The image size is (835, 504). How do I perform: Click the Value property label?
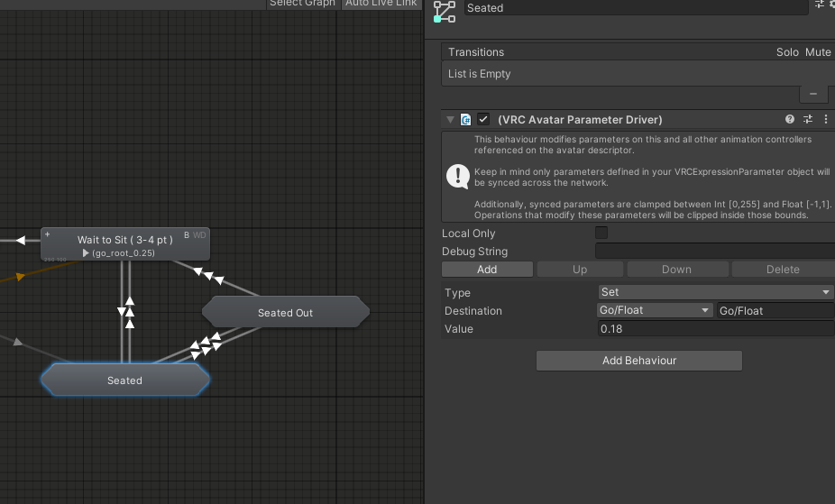pyautogui.click(x=459, y=329)
